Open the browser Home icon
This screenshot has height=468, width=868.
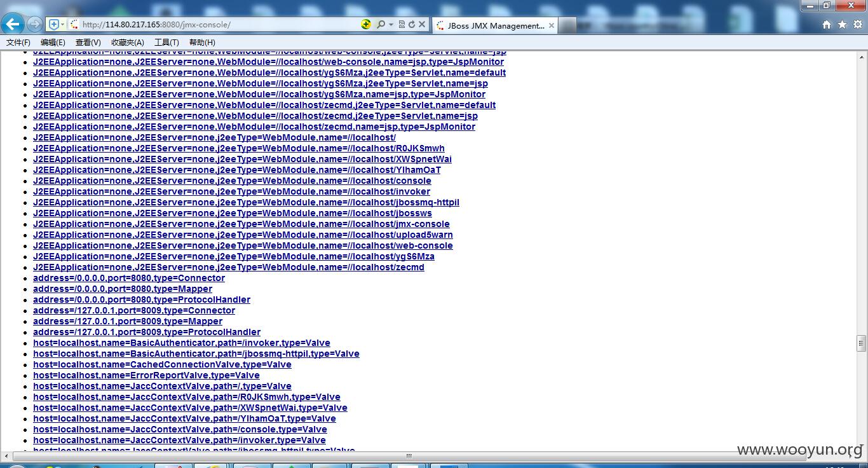827,24
